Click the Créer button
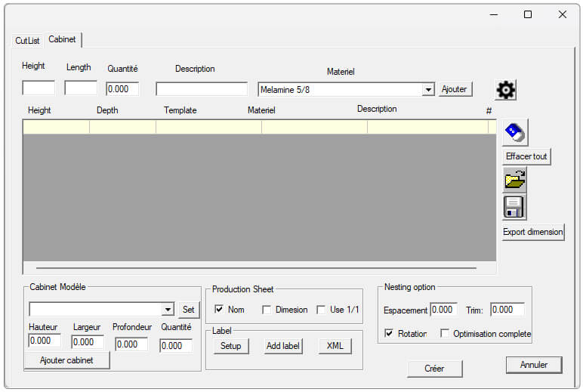This screenshot has width=583, height=392. 434,369
